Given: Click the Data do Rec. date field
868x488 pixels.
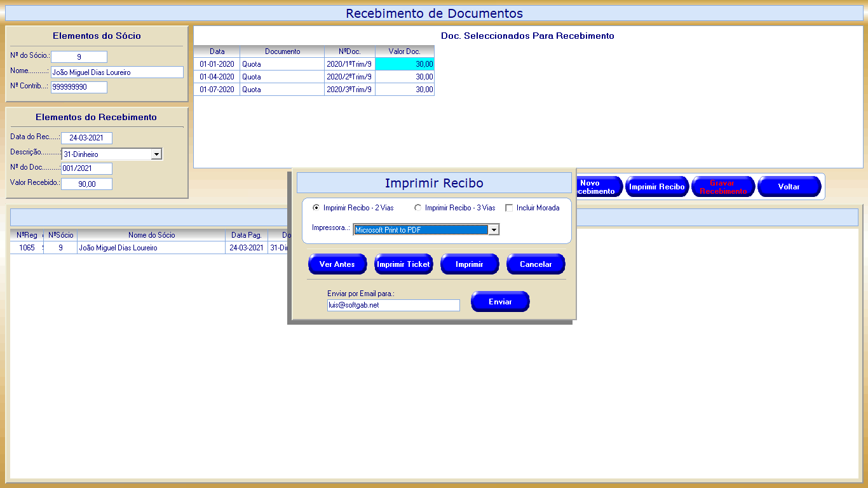Looking at the screenshot, I should [x=86, y=138].
